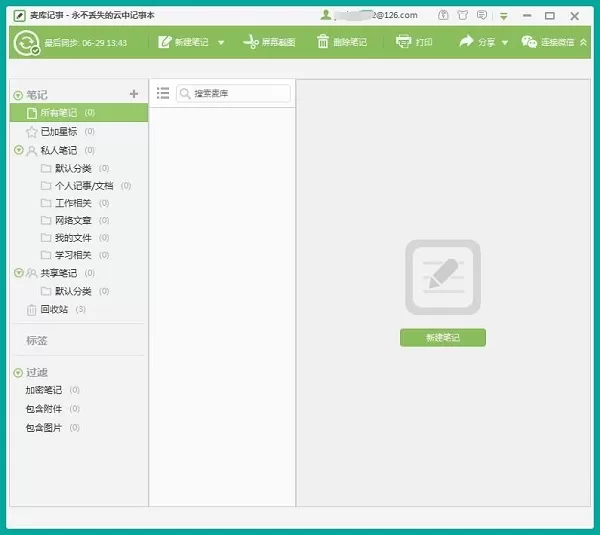Image resolution: width=600 pixels, height=535 pixels.
Task: Print the note with 打印
Action: click(x=414, y=42)
